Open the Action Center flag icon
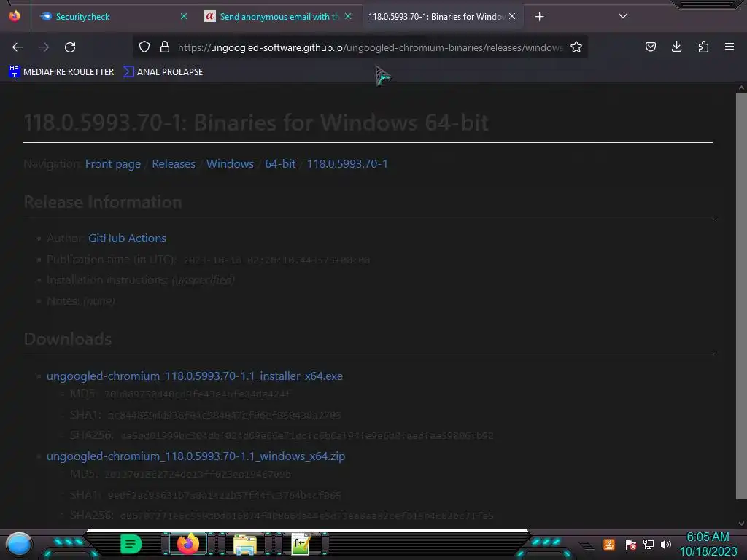 click(x=631, y=544)
